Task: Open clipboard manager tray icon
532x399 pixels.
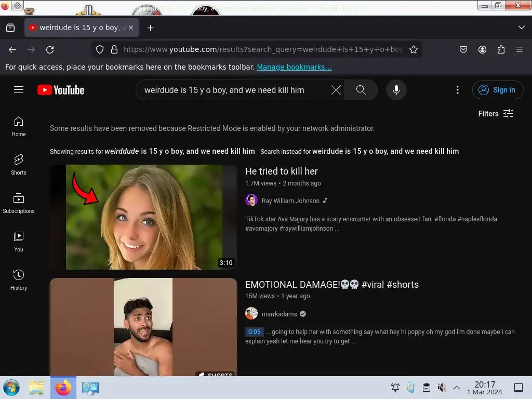Action: pos(427,388)
